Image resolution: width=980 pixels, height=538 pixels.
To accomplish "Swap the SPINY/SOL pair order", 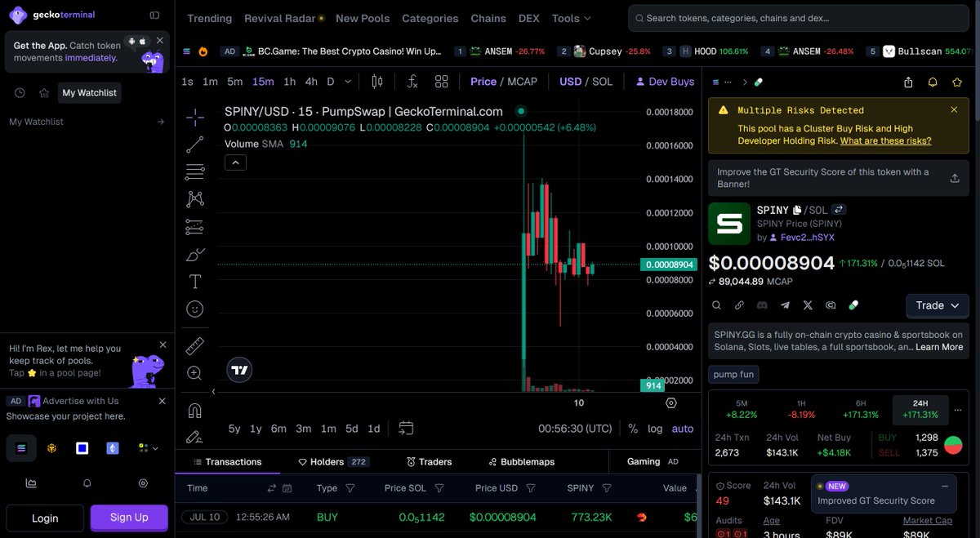I will pos(839,210).
